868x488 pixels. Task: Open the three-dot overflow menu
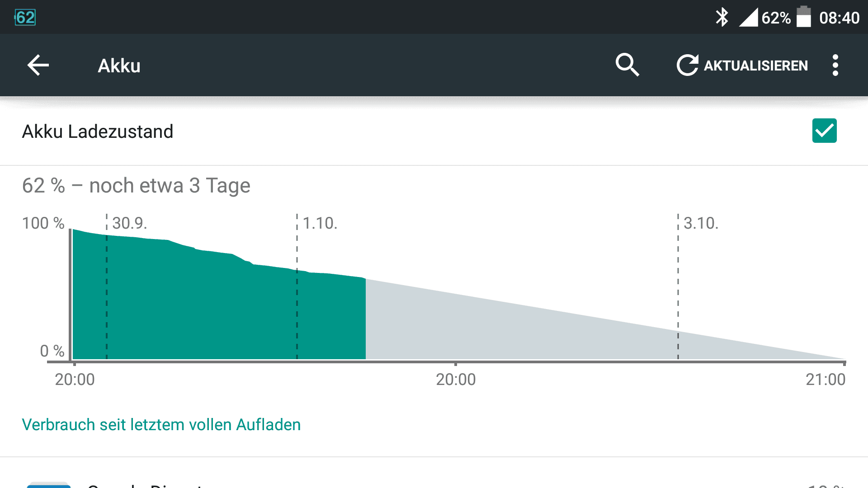tap(835, 66)
